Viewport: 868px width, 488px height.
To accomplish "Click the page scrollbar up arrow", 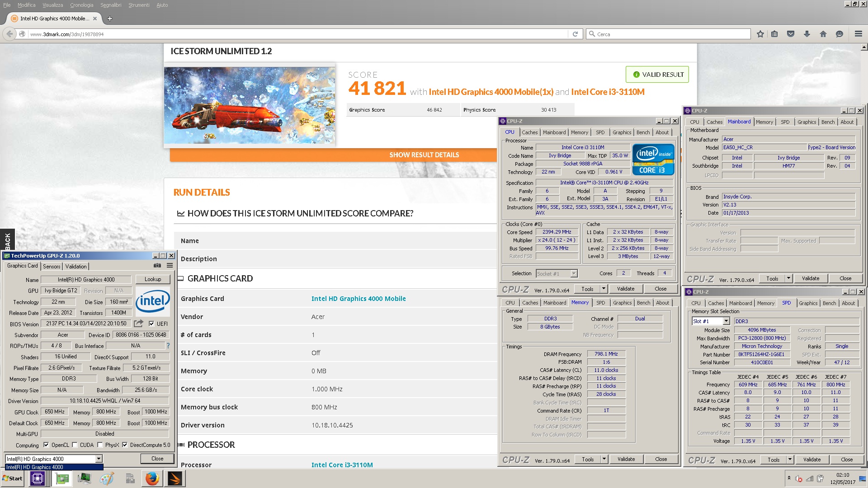I will coord(864,47).
